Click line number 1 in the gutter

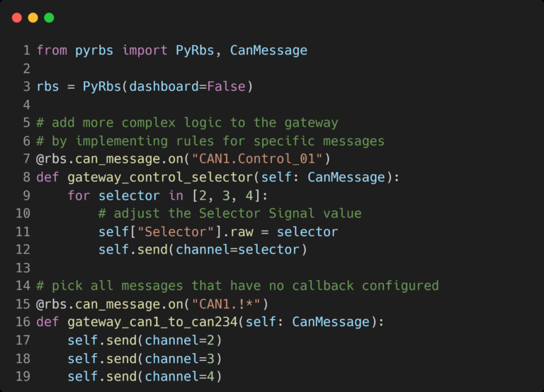[26, 50]
